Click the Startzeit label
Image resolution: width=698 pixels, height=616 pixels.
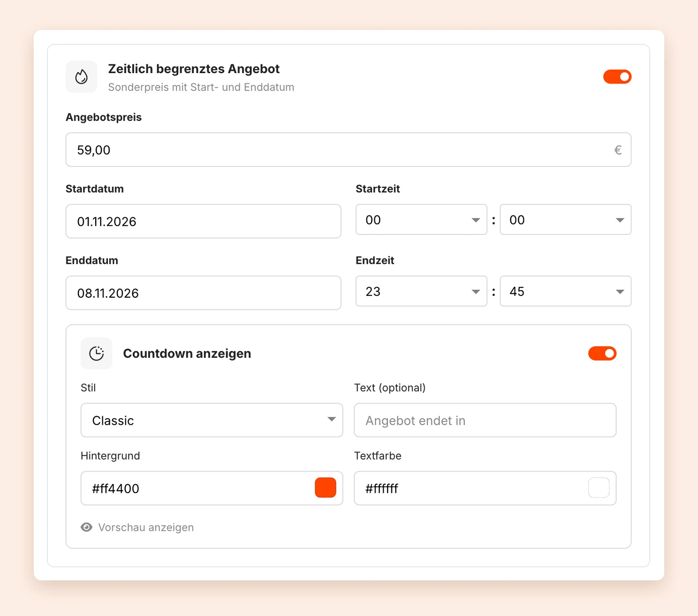[378, 189]
